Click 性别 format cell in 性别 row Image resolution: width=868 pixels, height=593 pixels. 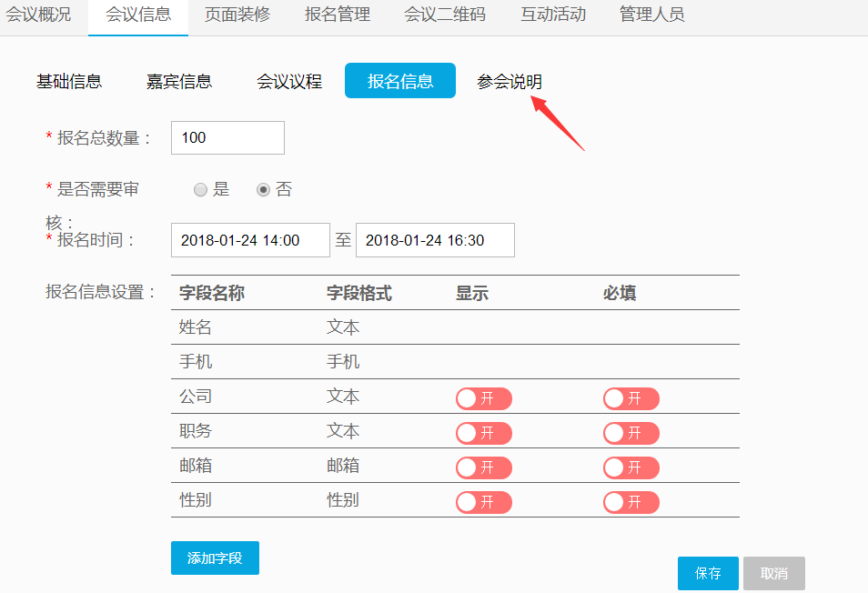tap(343, 500)
